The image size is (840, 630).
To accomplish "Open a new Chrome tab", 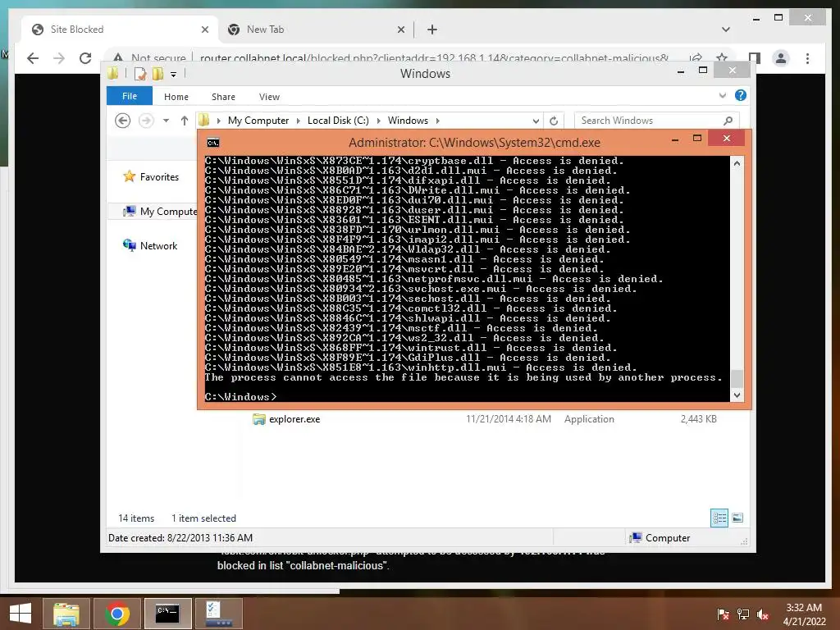I will 432,30.
